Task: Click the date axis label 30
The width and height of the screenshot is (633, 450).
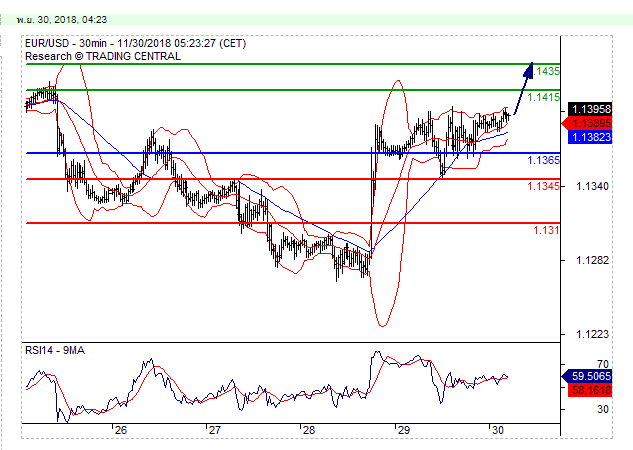Action: click(498, 430)
